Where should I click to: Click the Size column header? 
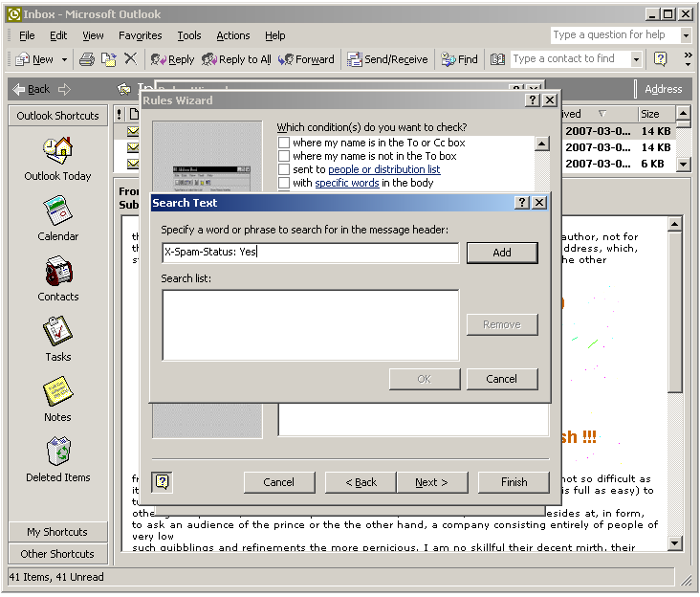click(655, 114)
